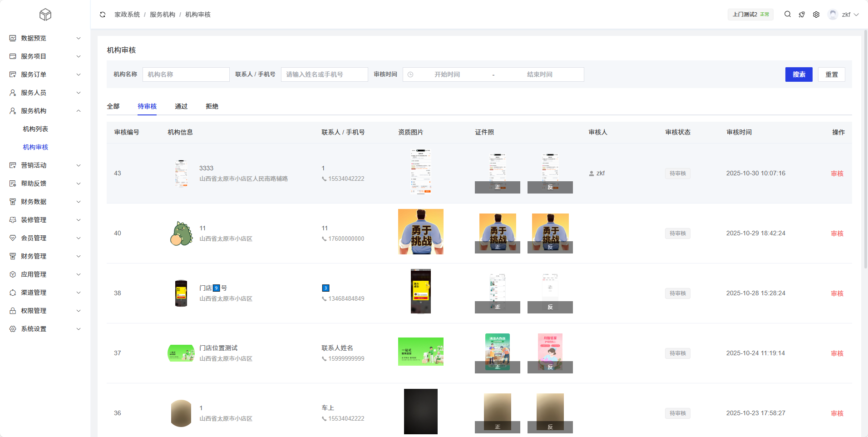
Task: Collapse the 服务机构 sidebar section
Action: (x=79, y=111)
